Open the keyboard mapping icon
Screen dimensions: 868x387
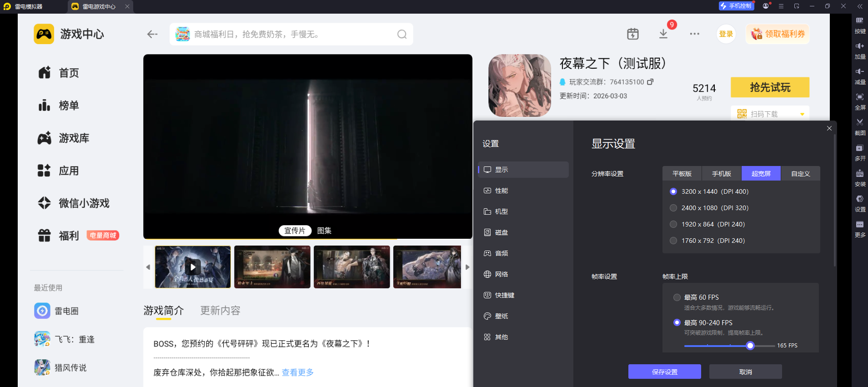[x=859, y=20]
